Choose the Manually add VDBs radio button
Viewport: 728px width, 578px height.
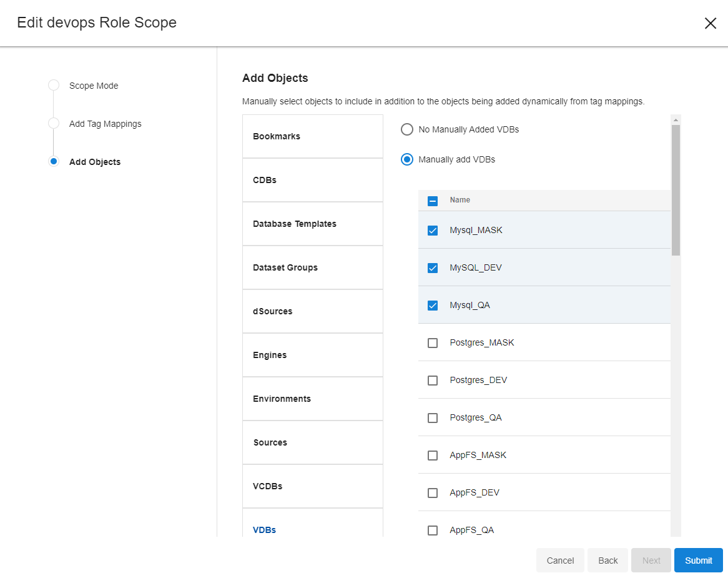pos(407,159)
